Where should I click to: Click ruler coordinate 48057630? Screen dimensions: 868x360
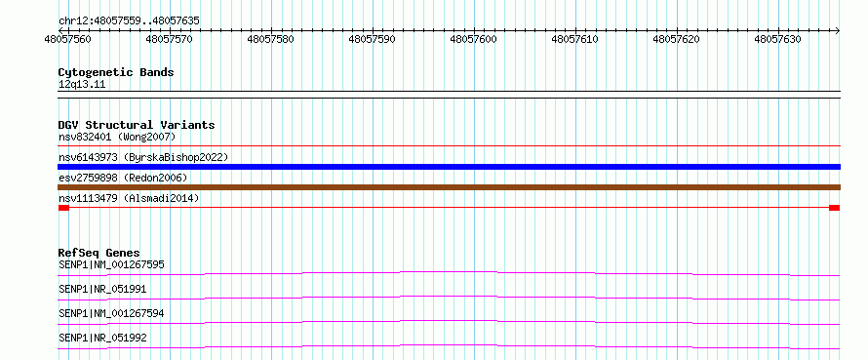[778, 39]
